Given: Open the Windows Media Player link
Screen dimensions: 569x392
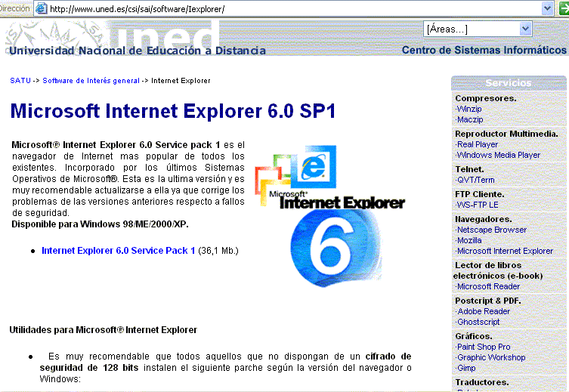Looking at the screenshot, I should pos(499,155).
